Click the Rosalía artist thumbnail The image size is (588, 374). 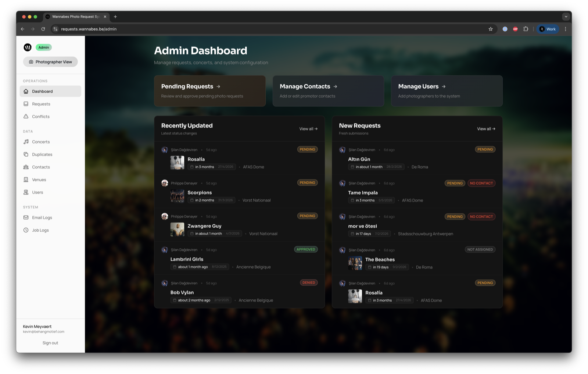[177, 162]
